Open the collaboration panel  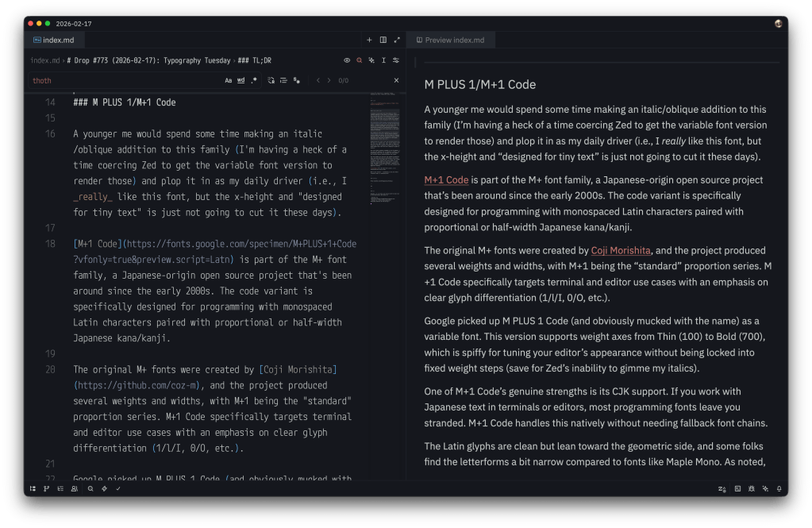coord(74,488)
